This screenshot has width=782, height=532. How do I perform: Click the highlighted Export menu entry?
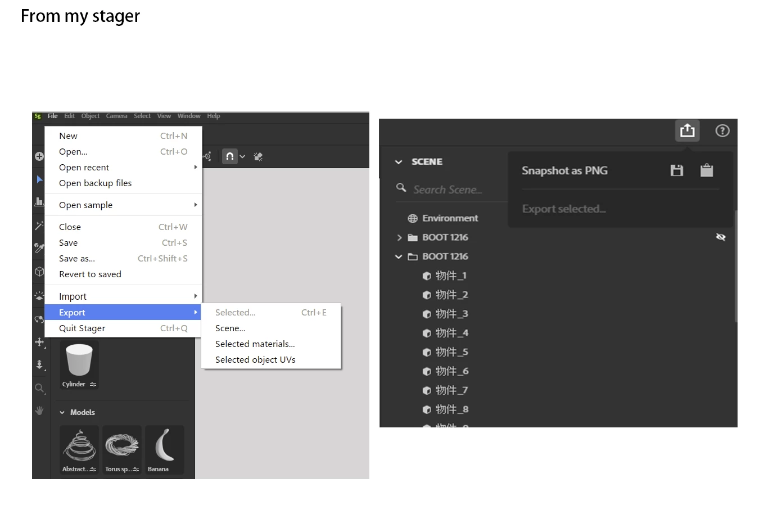pos(123,313)
